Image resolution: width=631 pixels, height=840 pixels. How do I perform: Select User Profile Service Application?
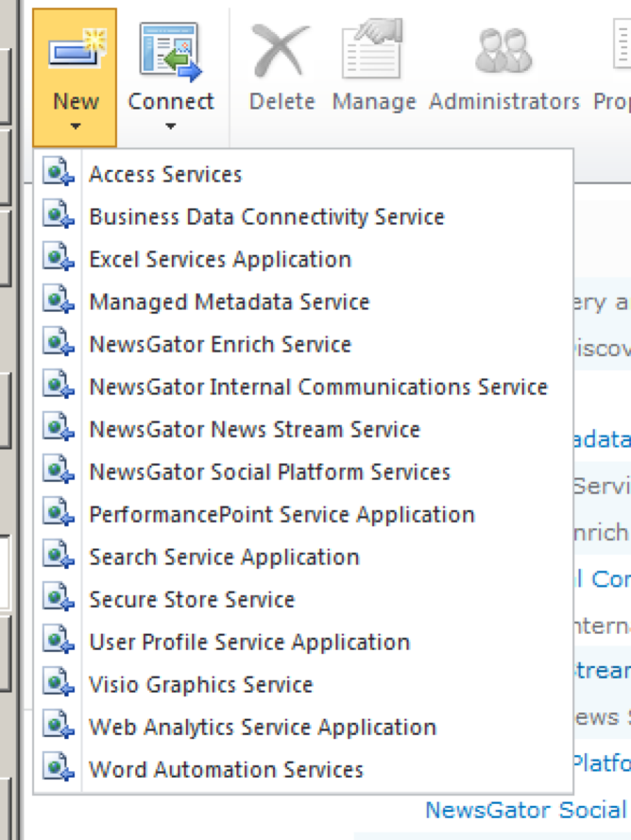click(x=249, y=643)
